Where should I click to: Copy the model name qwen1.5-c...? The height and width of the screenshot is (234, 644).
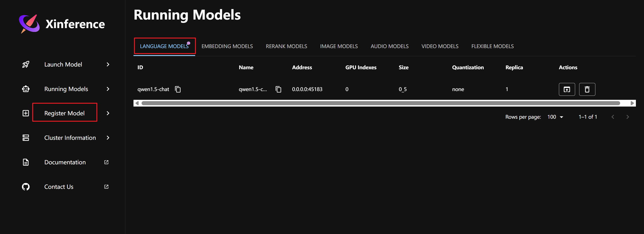tap(278, 89)
